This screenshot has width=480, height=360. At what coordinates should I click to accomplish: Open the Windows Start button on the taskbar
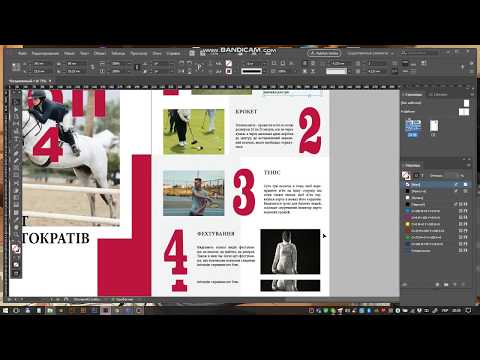6,310
